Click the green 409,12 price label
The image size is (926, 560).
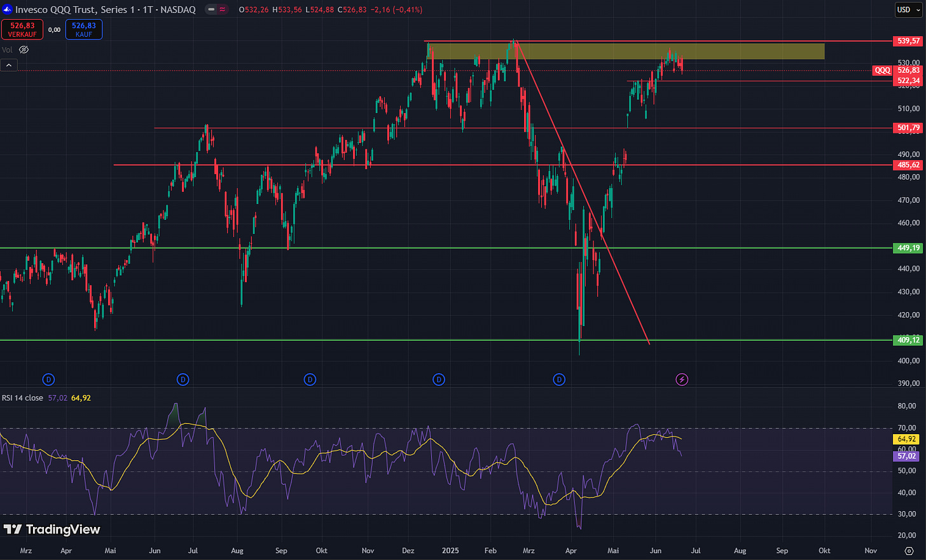click(x=908, y=340)
